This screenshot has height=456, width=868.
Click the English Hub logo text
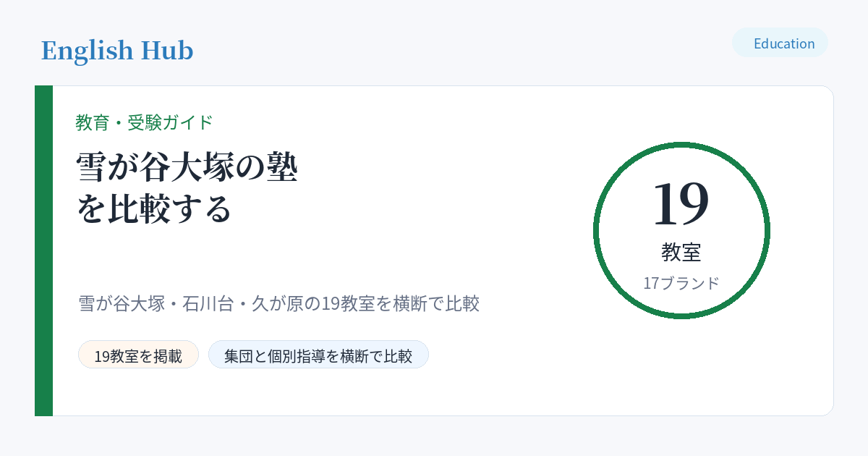click(117, 51)
